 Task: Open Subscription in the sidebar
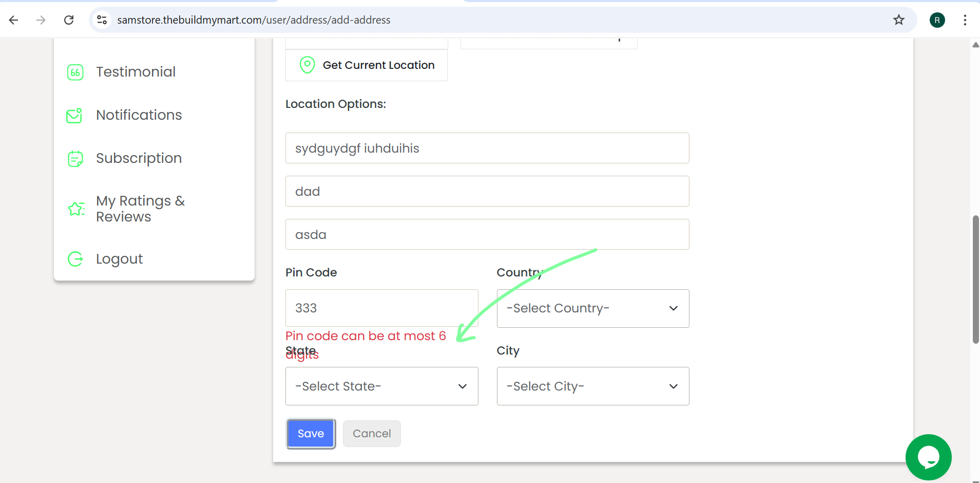pos(139,158)
